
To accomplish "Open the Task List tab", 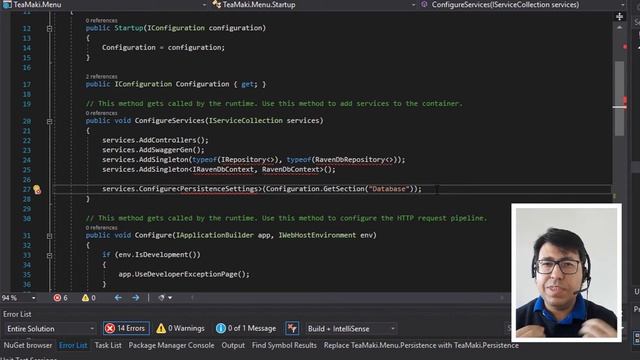I will (x=108, y=345).
